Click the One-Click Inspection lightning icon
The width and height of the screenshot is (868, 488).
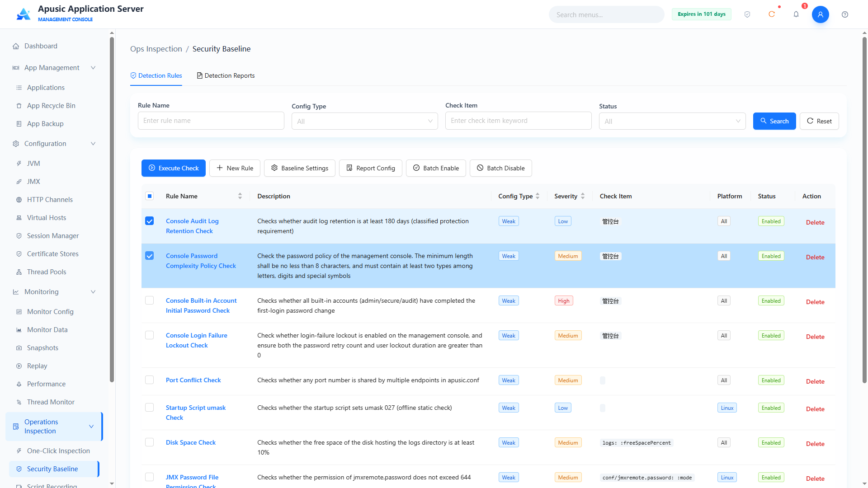(x=19, y=451)
